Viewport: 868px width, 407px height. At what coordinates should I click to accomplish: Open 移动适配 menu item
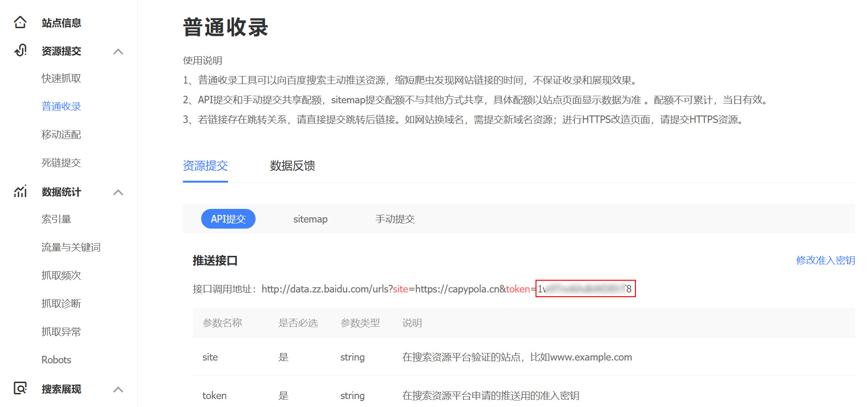[x=61, y=135]
